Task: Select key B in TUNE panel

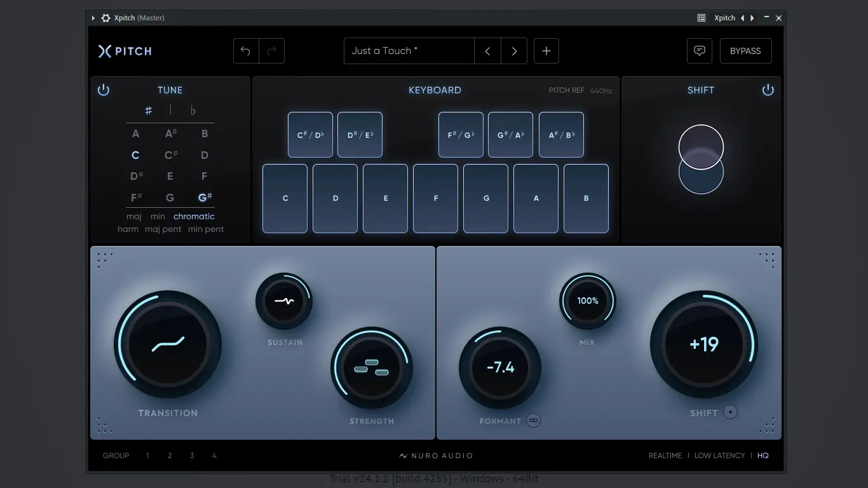Action: tap(205, 134)
